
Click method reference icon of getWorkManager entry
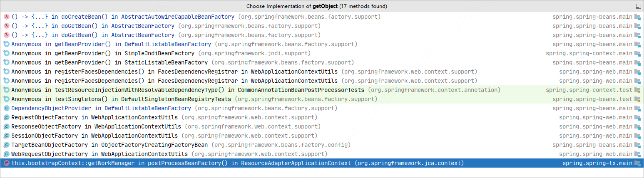click(6, 163)
